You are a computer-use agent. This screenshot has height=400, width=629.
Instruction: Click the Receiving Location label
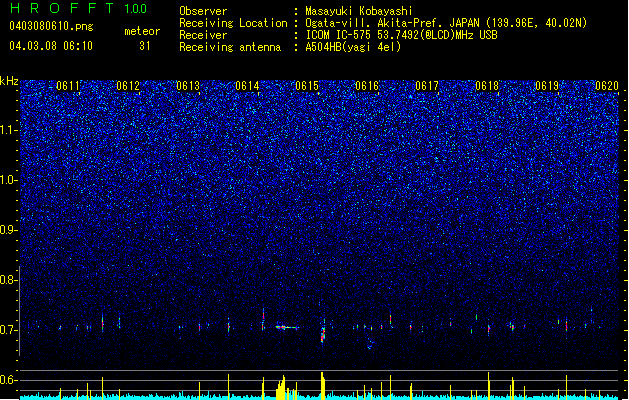[233, 23]
